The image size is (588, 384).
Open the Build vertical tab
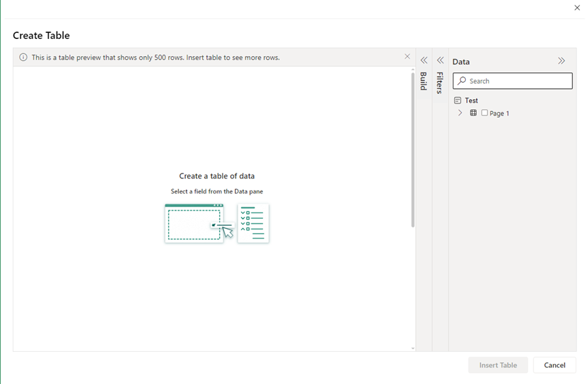(423, 81)
